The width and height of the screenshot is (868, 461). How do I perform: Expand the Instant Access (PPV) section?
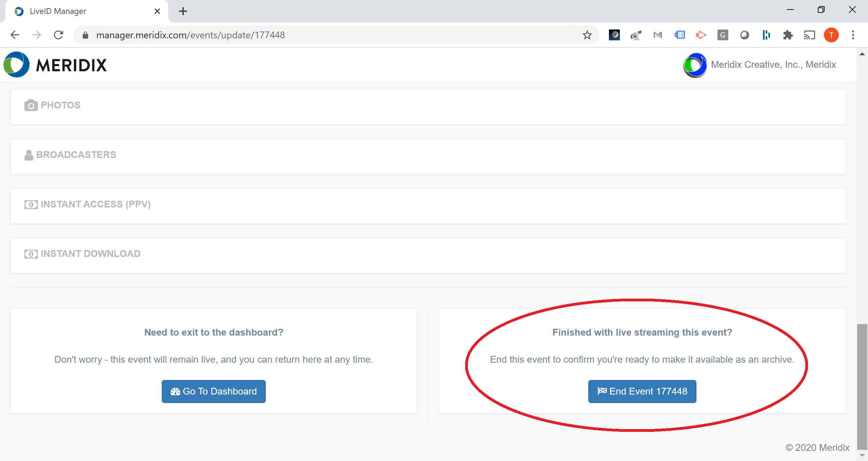pyautogui.click(x=95, y=204)
